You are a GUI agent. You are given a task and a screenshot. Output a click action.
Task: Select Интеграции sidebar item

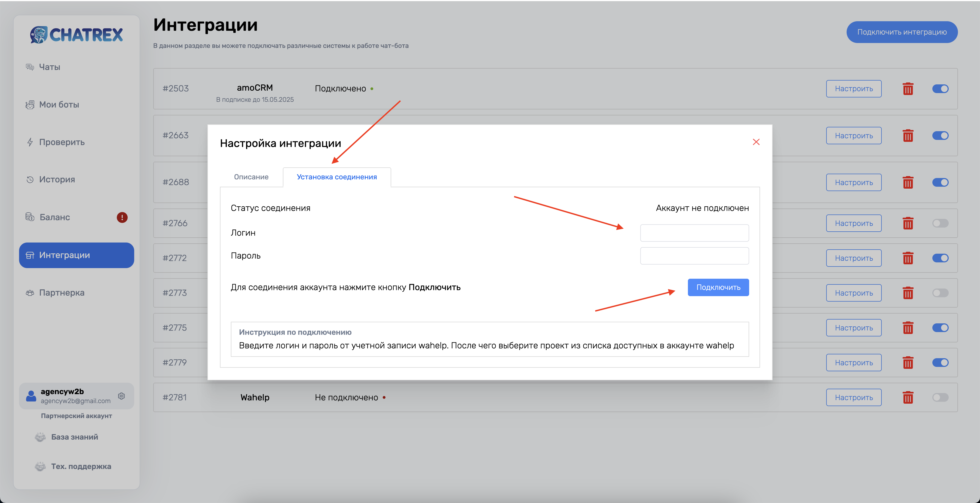(76, 255)
